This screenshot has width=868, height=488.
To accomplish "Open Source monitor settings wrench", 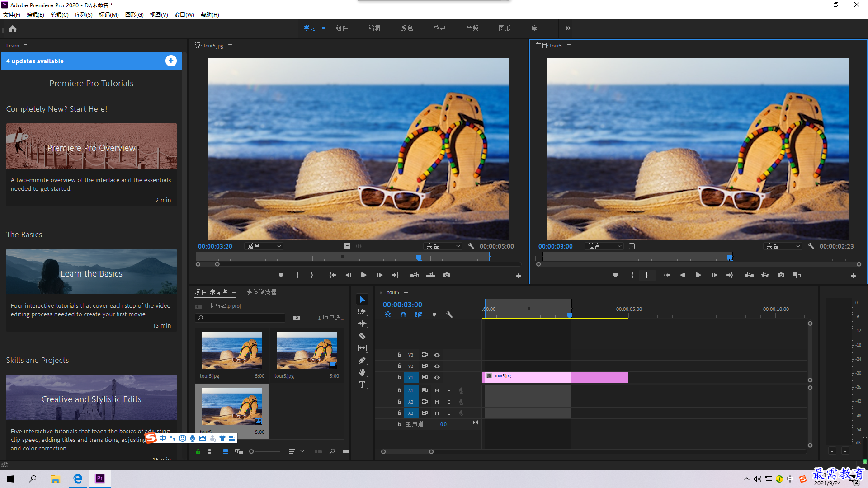I will [x=471, y=246].
